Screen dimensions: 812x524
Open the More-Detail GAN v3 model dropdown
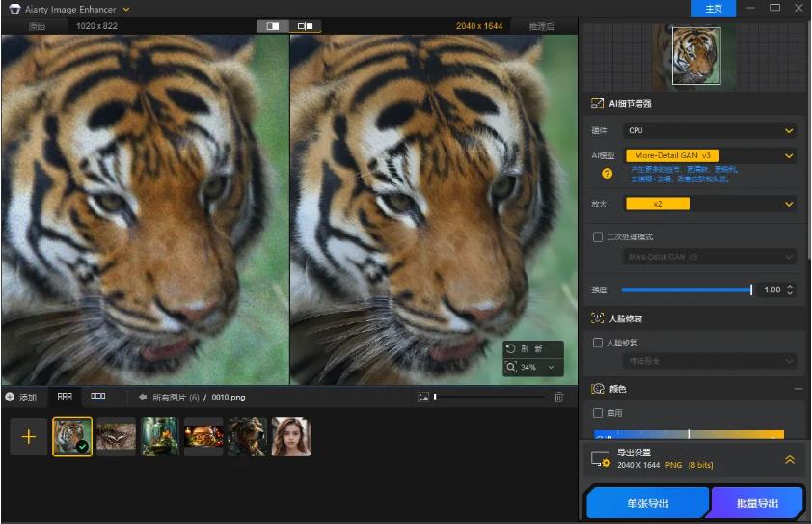point(710,155)
